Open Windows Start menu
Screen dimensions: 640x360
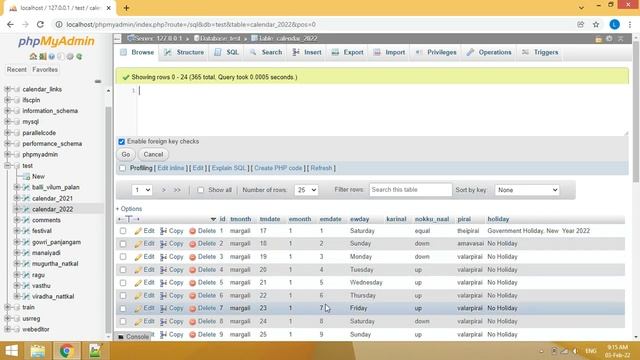point(11,351)
